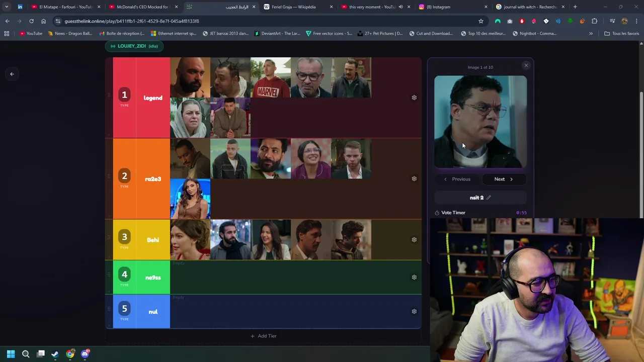
Task: Open settings gear for the ra2e3 tier
Action: point(414,178)
